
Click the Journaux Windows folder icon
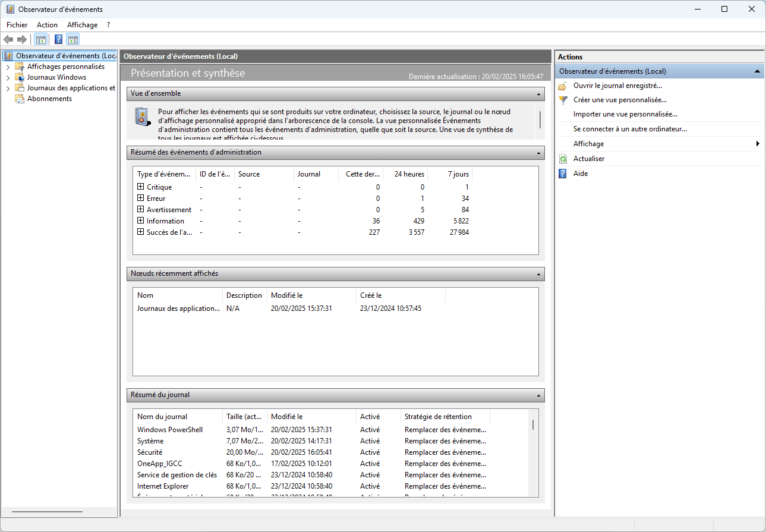[20, 77]
